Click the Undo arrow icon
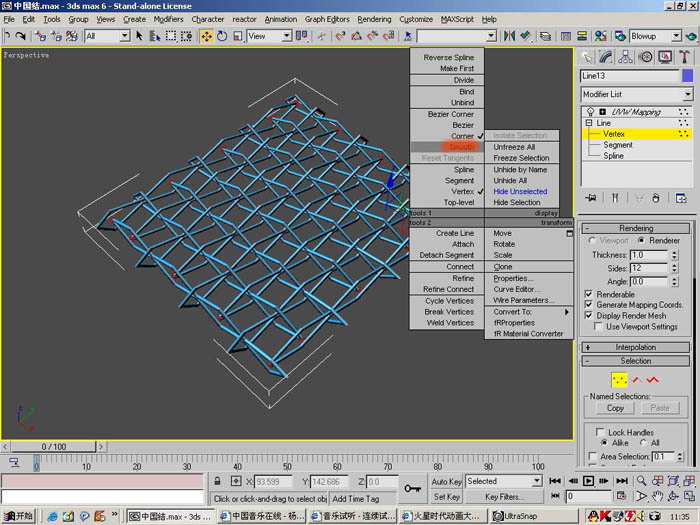Screen dimensions: 700x525 pos(7,36)
